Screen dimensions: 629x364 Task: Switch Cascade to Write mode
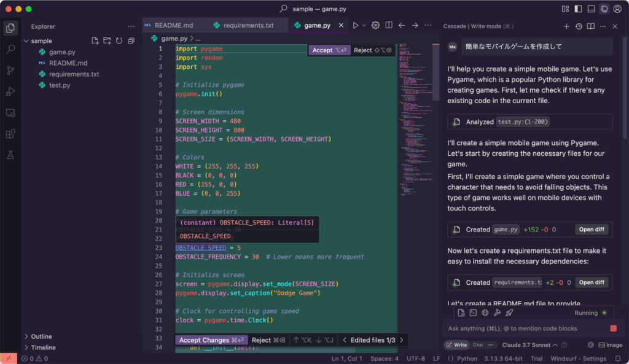[x=456, y=345]
